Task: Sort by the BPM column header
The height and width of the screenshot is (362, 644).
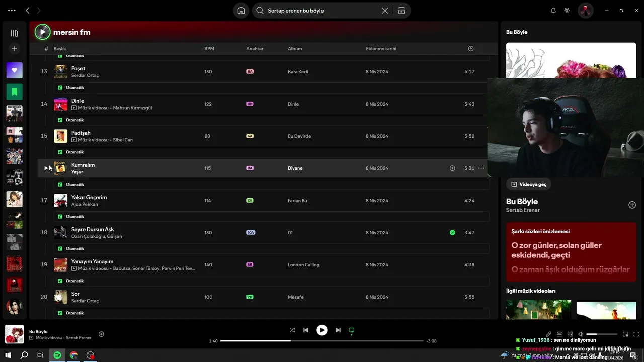Action: [x=209, y=49]
